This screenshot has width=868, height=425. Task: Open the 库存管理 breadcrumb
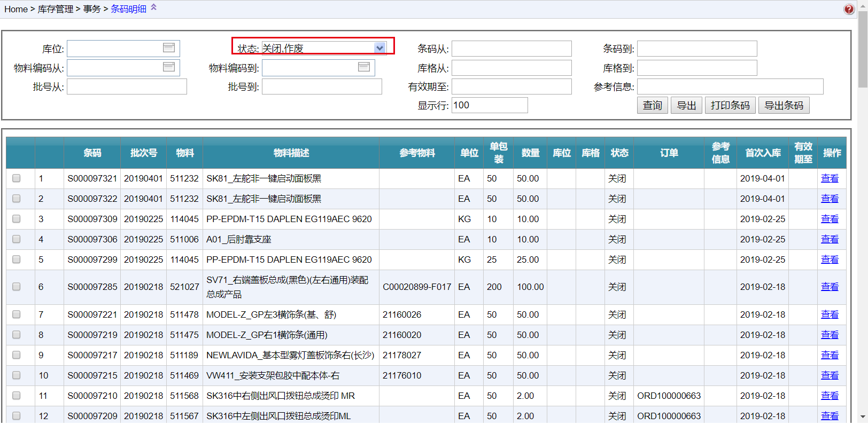[56, 9]
